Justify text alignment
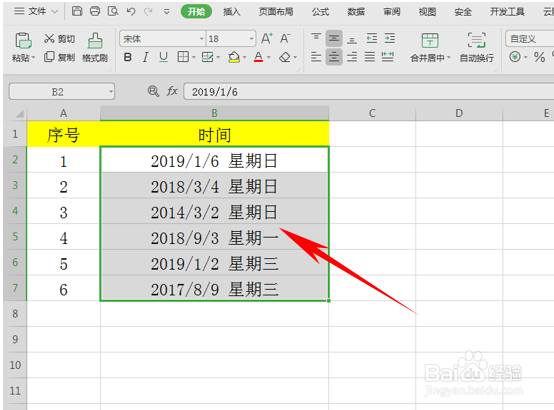The image size is (554, 410). click(x=370, y=57)
